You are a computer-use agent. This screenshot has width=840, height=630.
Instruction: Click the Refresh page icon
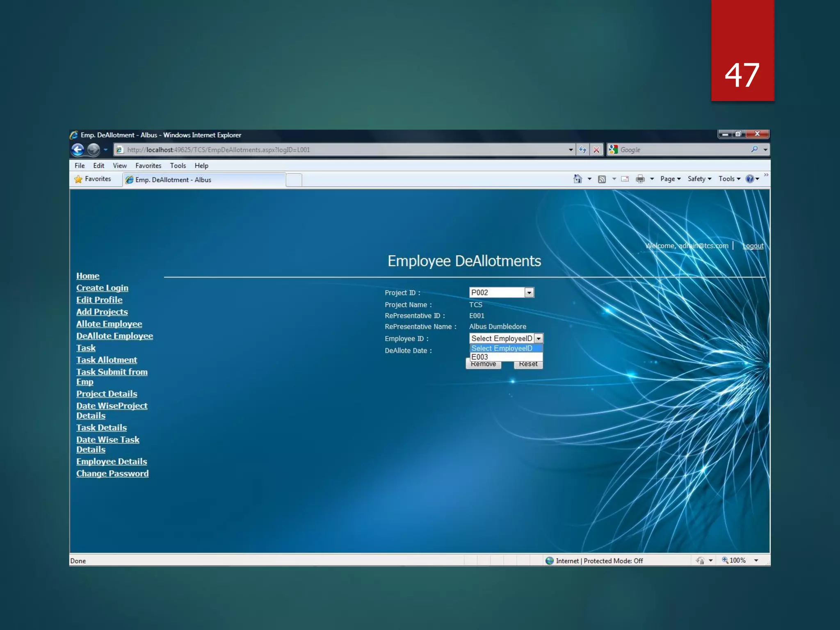(582, 150)
